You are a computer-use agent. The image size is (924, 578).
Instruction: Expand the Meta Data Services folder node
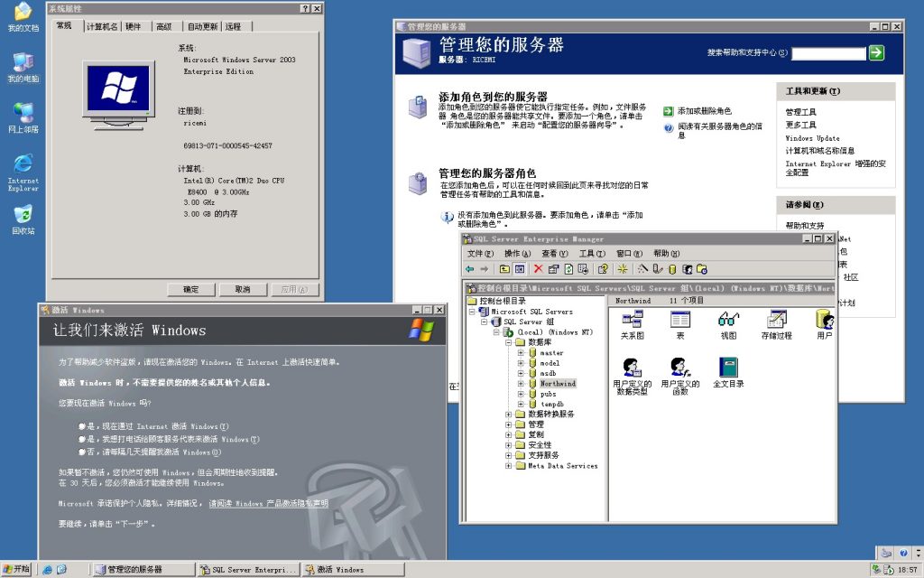tap(508, 466)
